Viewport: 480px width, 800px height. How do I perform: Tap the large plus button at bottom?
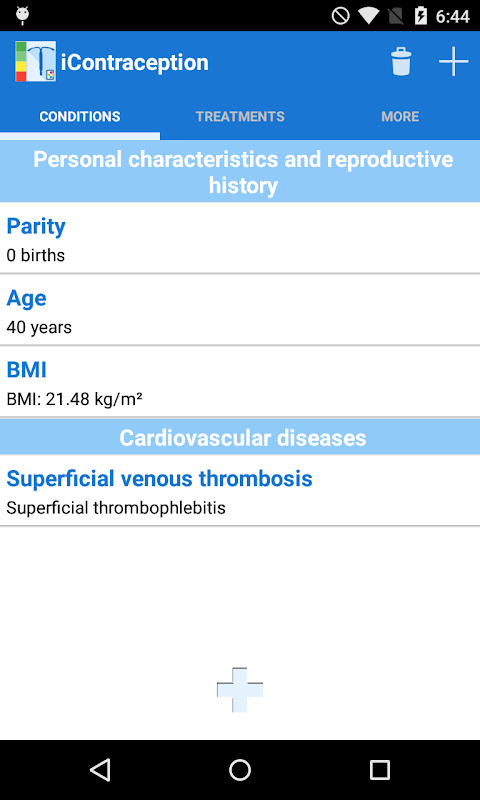(x=240, y=690)
